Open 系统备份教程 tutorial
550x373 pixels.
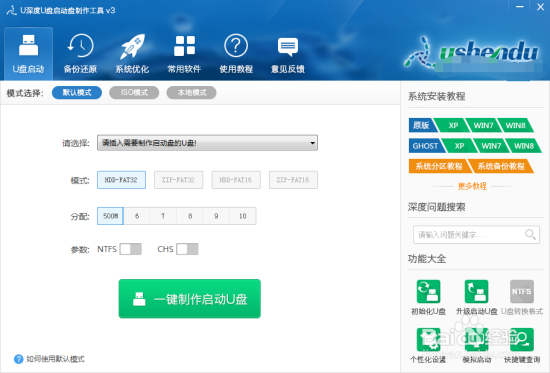tap(501, 166)
